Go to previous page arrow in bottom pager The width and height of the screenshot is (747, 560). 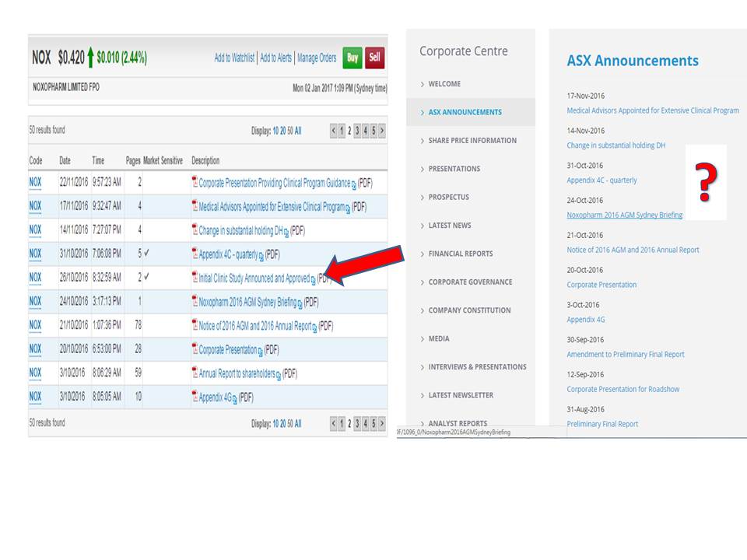(334, 423)
